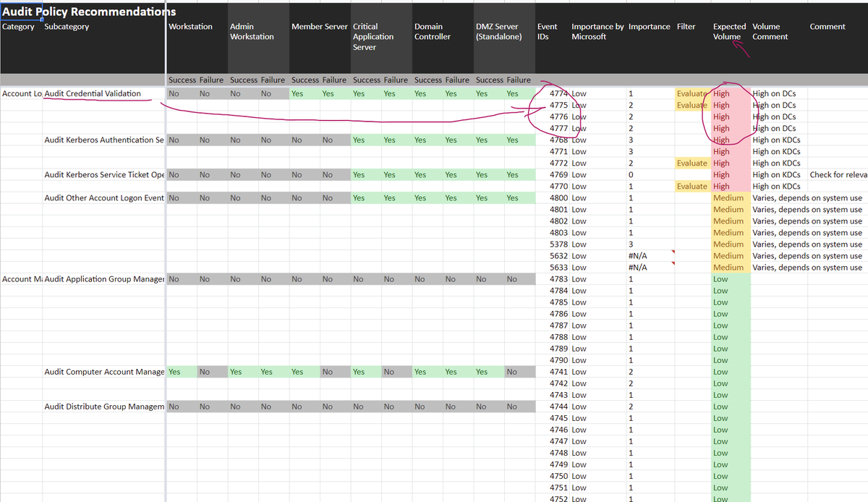868x502 pixels.
Task: Click the 'Evaluate' filter cell in row 4770
Action: coord(692,186)
